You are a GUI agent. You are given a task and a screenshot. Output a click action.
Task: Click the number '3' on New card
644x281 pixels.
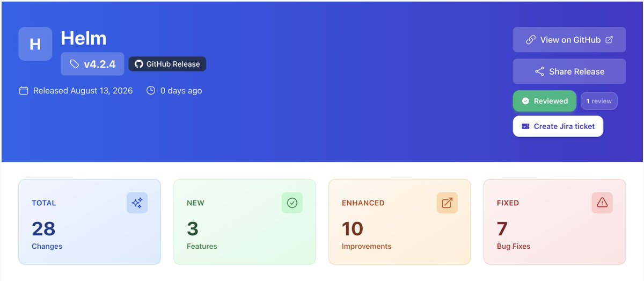click(193, 229)
